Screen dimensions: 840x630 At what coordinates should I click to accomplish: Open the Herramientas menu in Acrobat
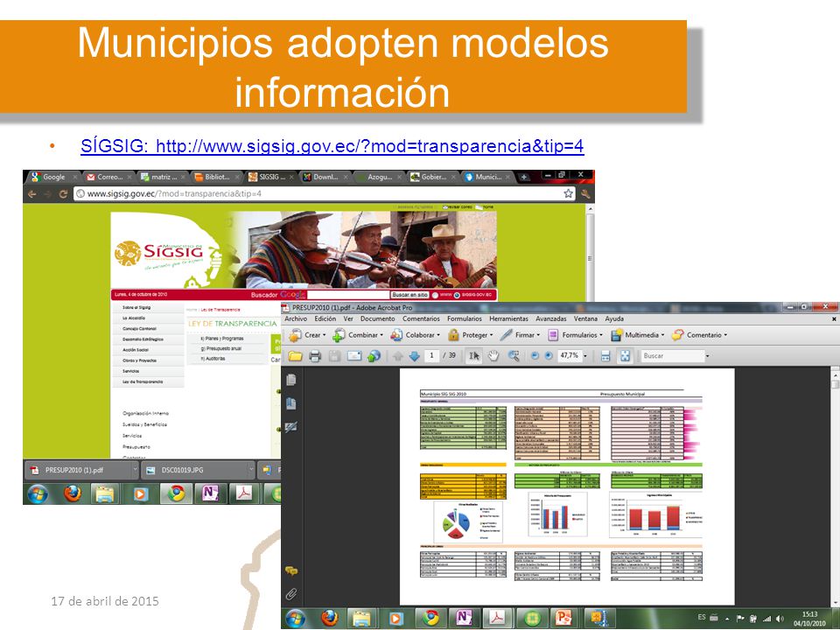coord(508,318)
